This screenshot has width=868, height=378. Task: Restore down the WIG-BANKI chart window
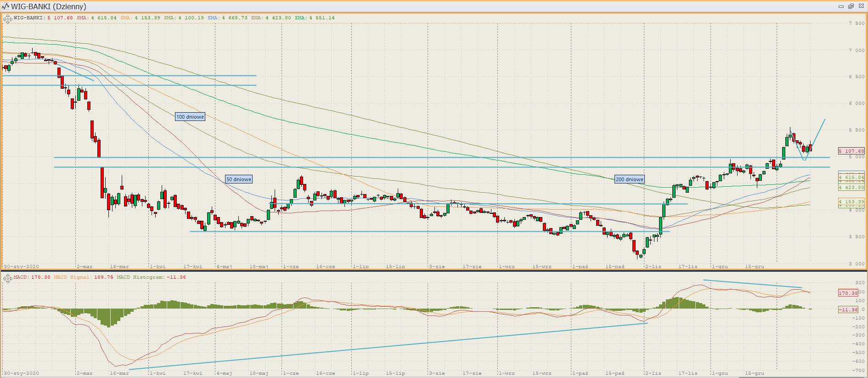(x=851, y=6)
